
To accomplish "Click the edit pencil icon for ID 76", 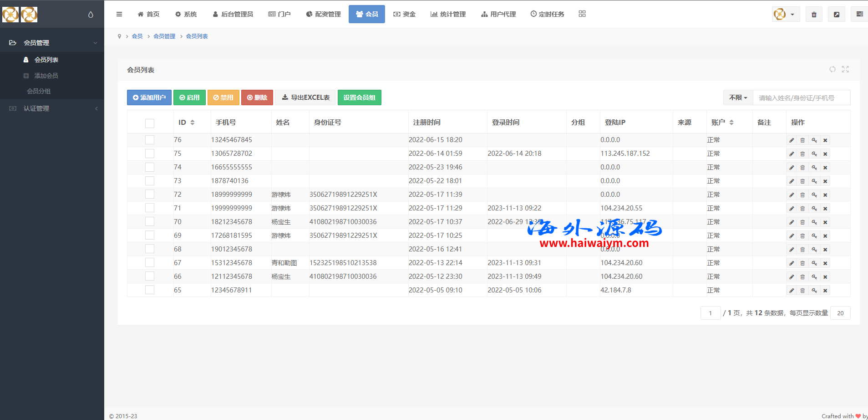I will 792,140.
